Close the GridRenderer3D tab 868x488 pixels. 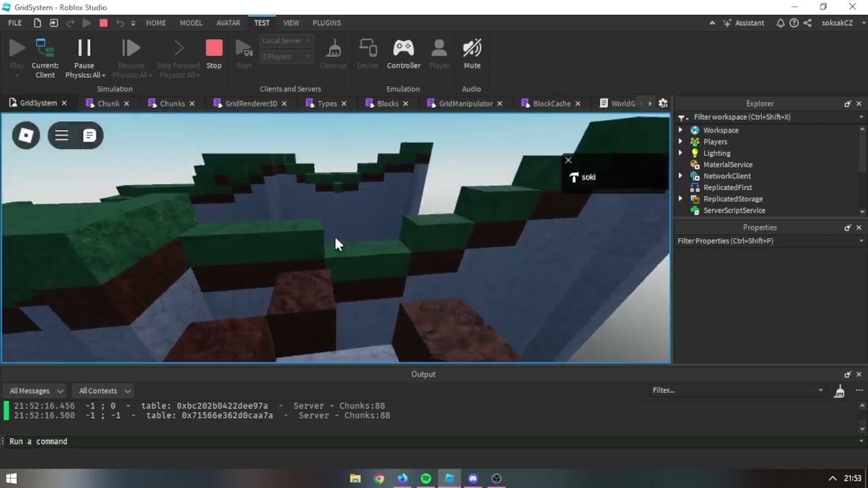(284, 104)
